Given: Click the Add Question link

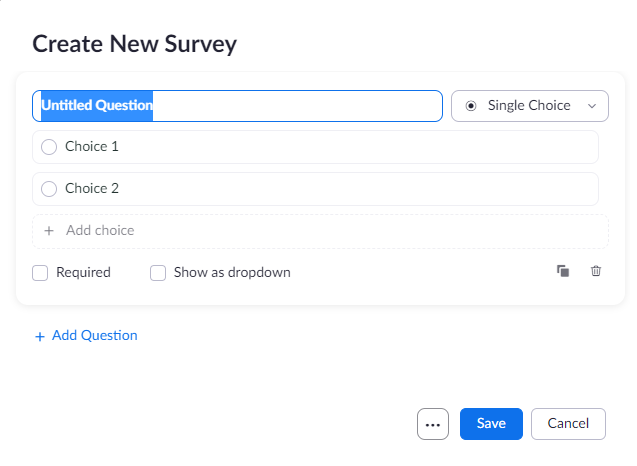Looking at the screenshot, I should tap(94, 336).
